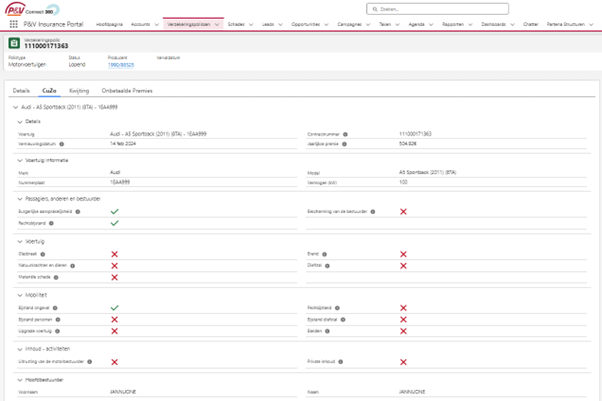602x401 pixels.
Task: Click into the Zoeken search field
Action: click(x=438, y=9)
